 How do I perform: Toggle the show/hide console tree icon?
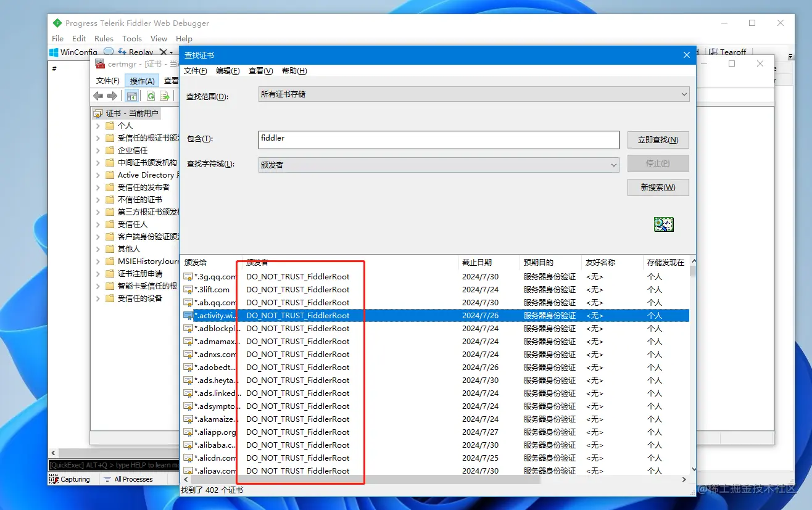(131, 96)
